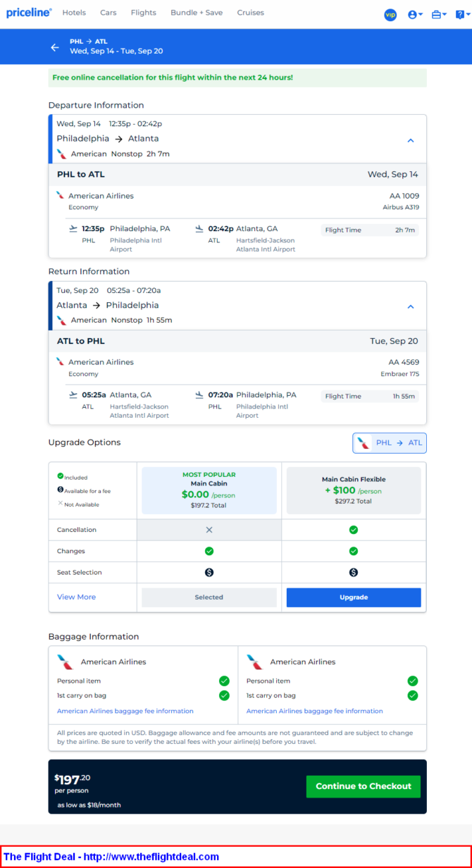This screenshot has height=868, width=472.
Task: Open the My Trips briefcase icon
Action: point(439,14)
